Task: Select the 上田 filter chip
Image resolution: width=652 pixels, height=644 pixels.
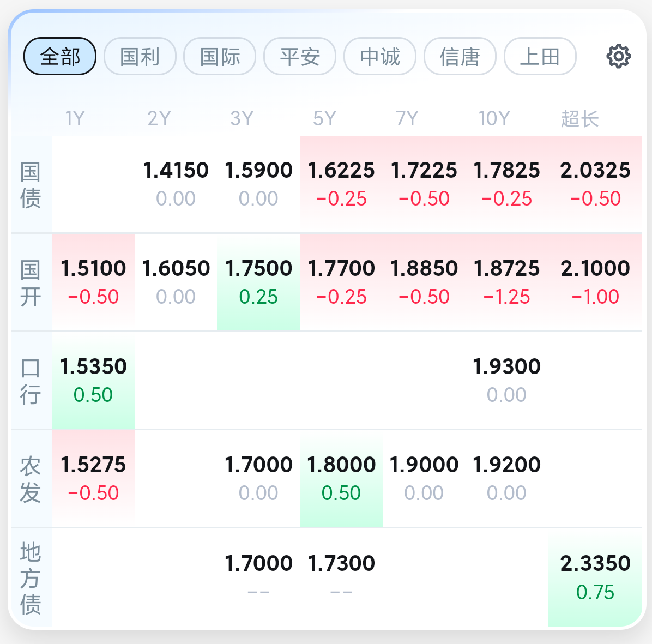Action: pyautogui.click(x=540, y=56)
